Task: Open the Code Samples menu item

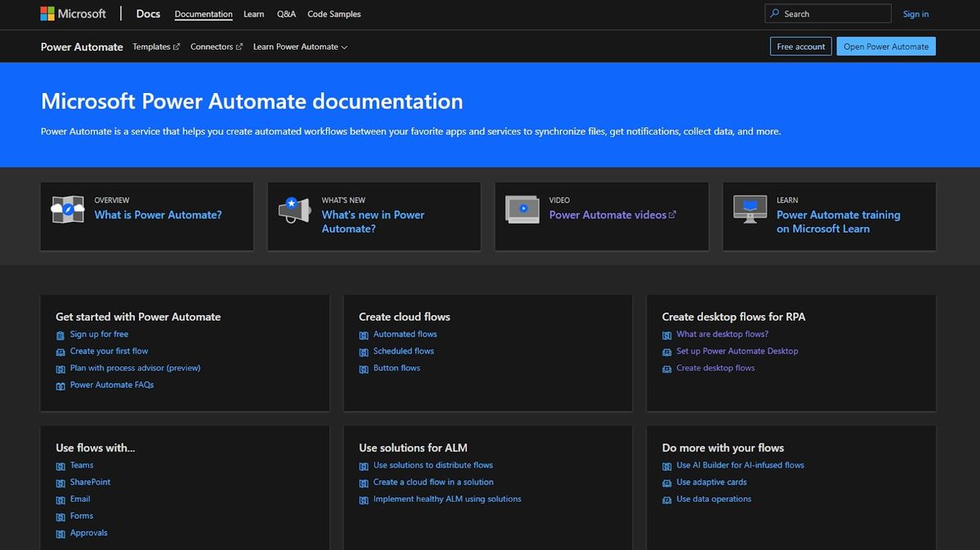Action: point(334,14)
